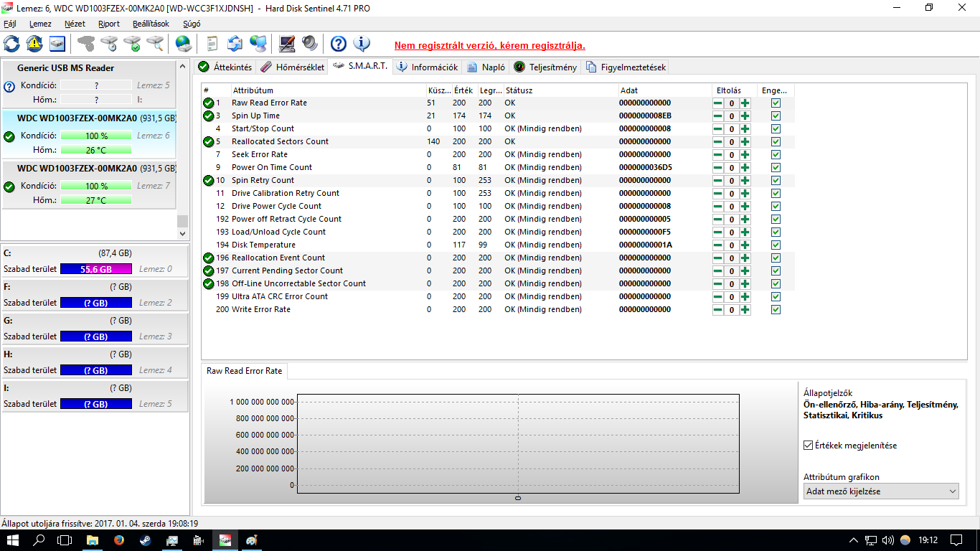The width and height of the screenshot is (980, 551).
Task: Toggle the Start/Stop Count enable checkbox
Action: click(x=776, y=129)
